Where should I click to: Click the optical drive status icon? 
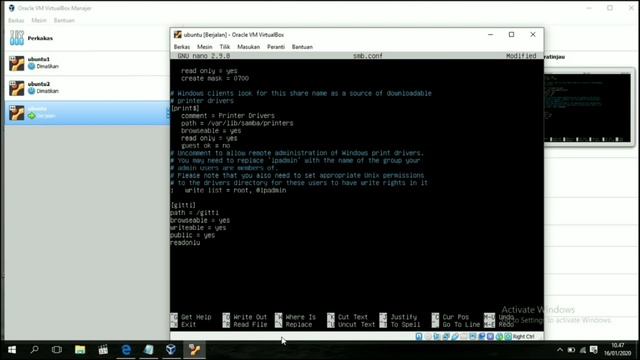coord(428,336)
